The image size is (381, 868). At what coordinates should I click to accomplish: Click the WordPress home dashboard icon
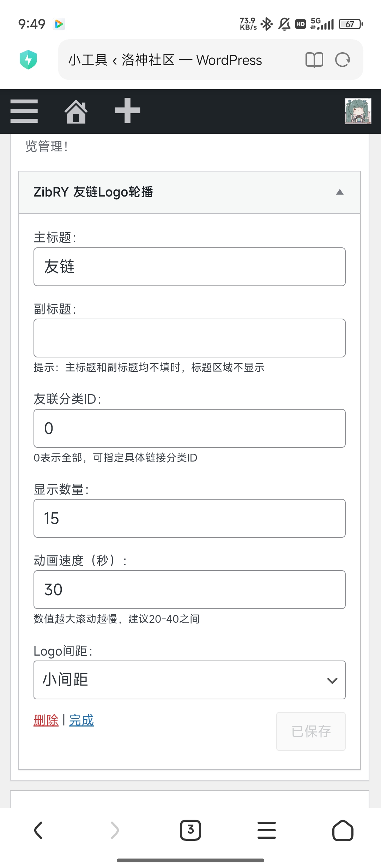76,111
